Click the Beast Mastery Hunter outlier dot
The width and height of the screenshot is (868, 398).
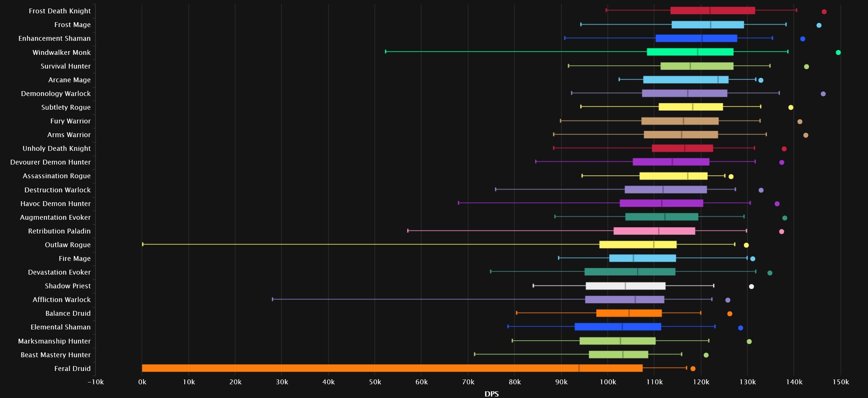[x=706, y=355]
